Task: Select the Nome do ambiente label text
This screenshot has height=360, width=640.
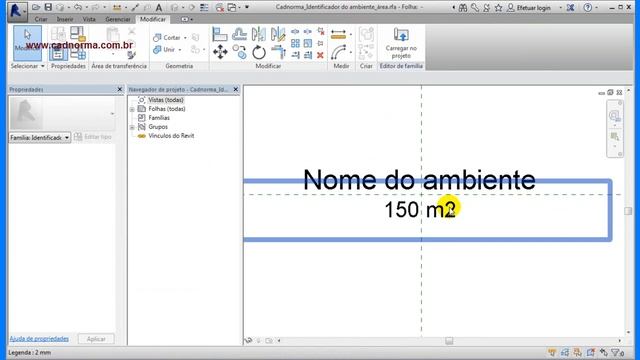Action: tap(419, 180)
